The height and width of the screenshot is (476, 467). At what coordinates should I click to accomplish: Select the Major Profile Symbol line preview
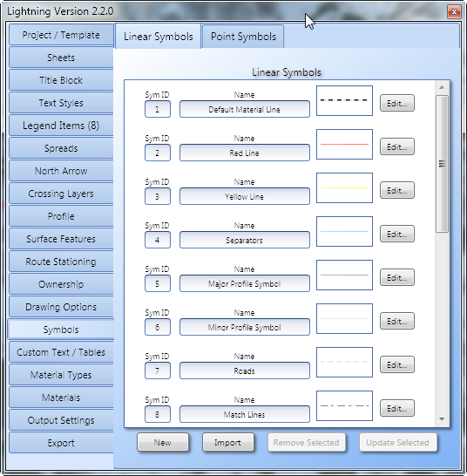pyautogui.click(x=344, y=275)
